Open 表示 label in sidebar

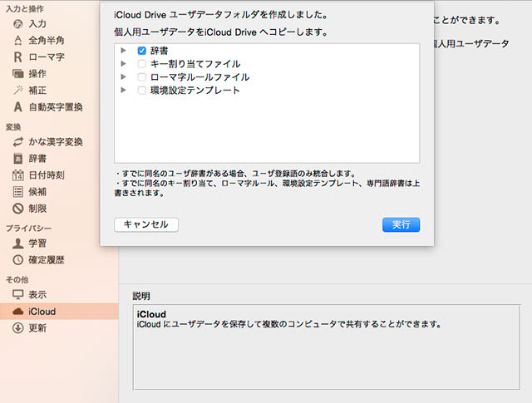pos(37,294)
